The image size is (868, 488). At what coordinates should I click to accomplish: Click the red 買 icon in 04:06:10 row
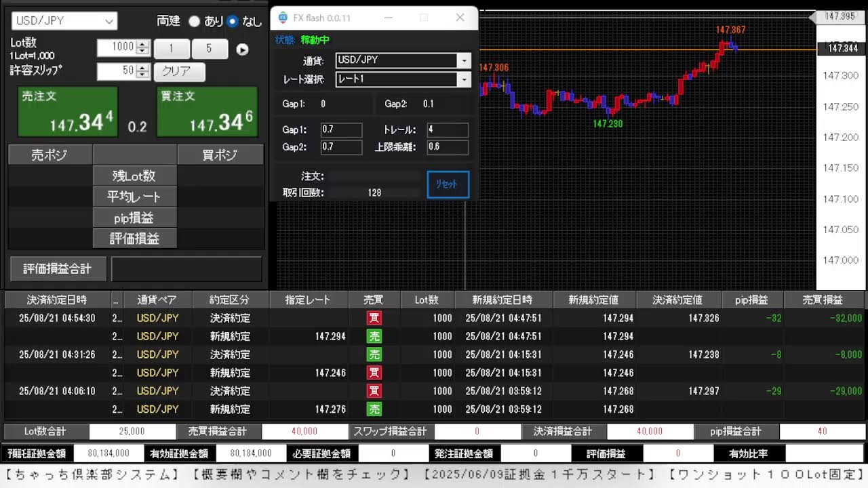tap(374, 391)
